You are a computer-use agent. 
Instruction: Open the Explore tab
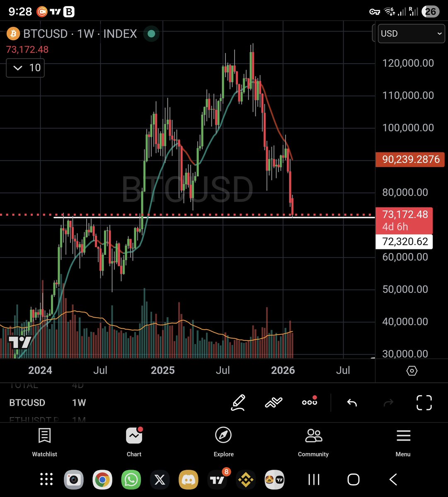224,442
